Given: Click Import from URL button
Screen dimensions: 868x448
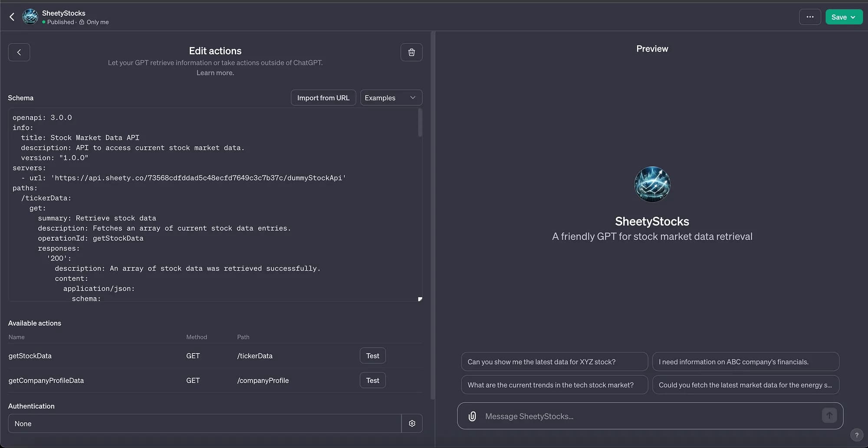Looking at the screenshot, I should [x=323, y=98].
